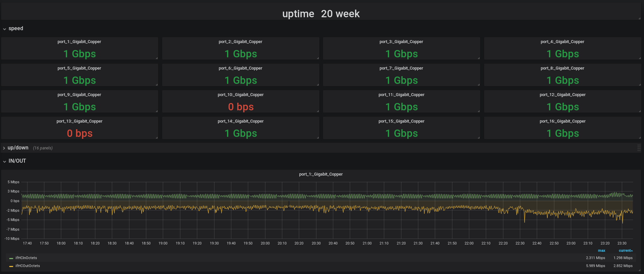The height and width of the screenshot is (274, 644).
Task: Click resize handle of port_4 speed panel
Action: pos(640,58)
